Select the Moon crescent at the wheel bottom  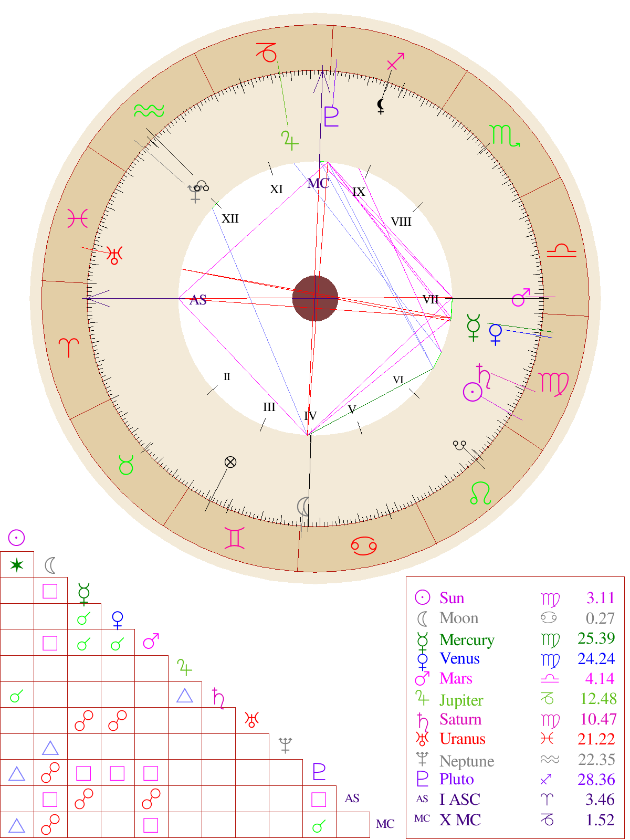[303, 507]
